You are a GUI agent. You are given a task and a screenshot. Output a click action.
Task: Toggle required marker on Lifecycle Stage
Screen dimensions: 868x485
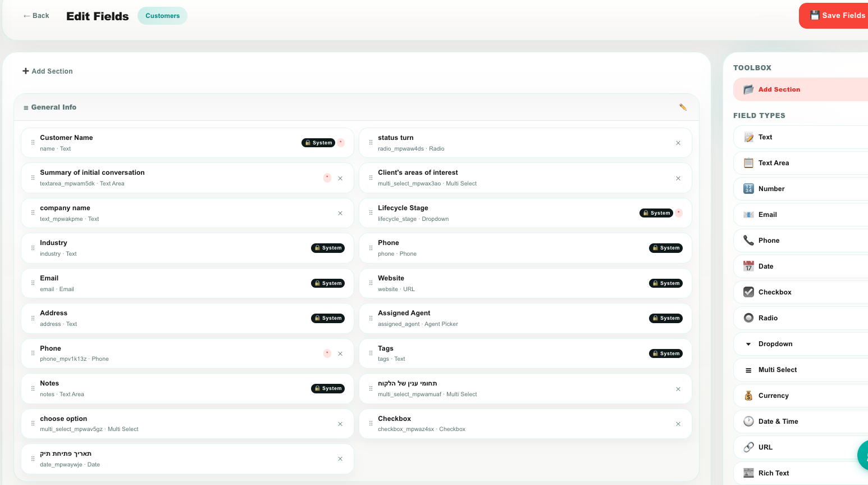pos(679,213)
